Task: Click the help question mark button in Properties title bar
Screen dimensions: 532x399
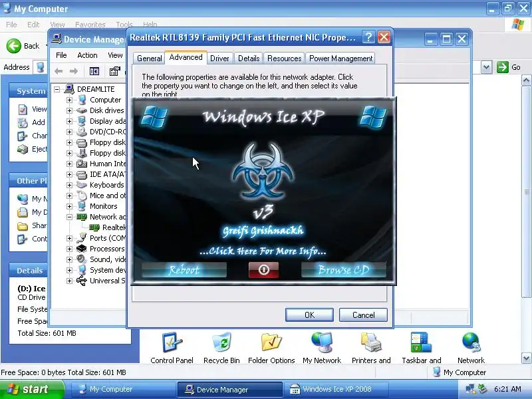Action: (368, 37)
